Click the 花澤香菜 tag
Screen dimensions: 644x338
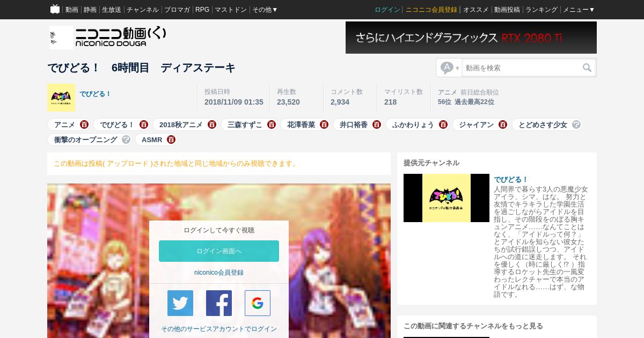[301, 124]
